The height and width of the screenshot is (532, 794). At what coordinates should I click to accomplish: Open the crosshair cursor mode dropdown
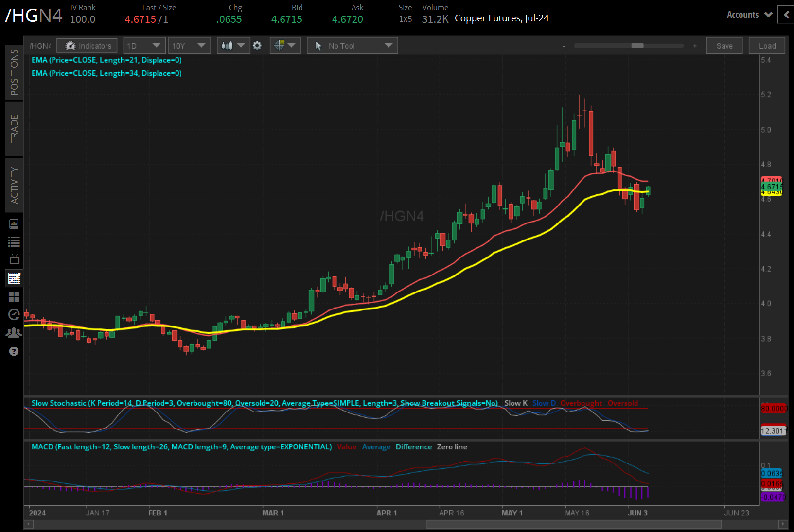pyautogui.click(x=285, y=46)
